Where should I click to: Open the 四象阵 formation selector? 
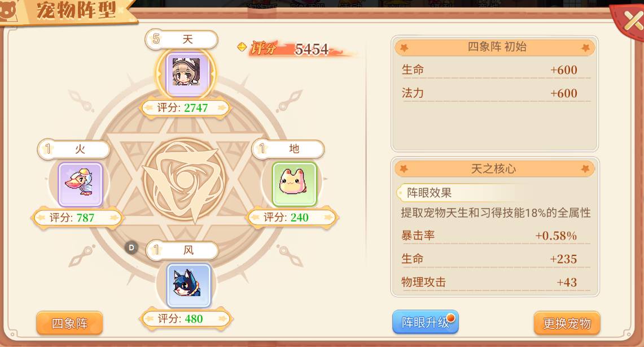pos(69,323)
